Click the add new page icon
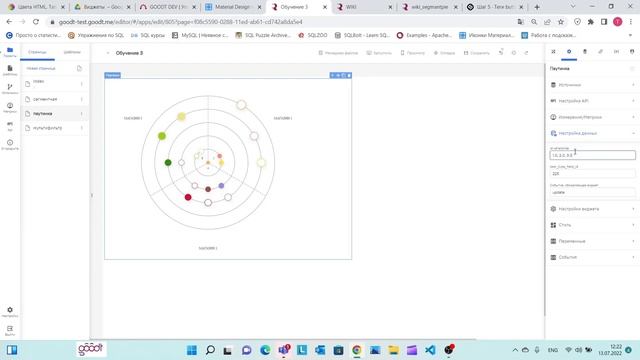640x360 pixels. [79, 69]
